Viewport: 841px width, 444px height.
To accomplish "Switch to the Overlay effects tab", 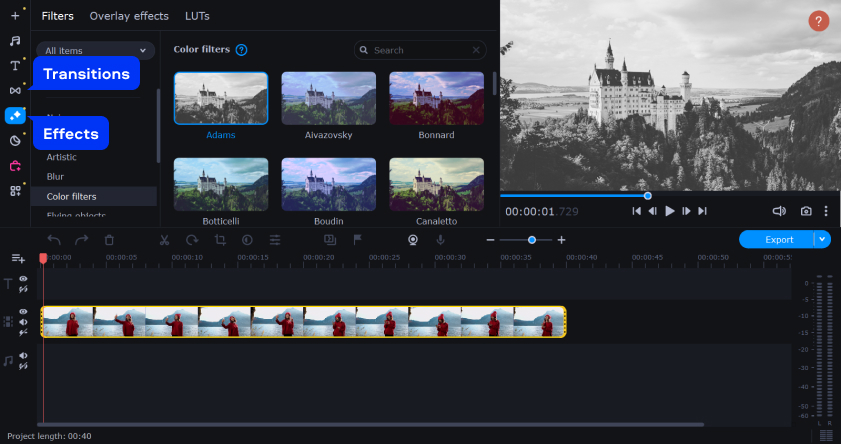I will pos(129,16).
